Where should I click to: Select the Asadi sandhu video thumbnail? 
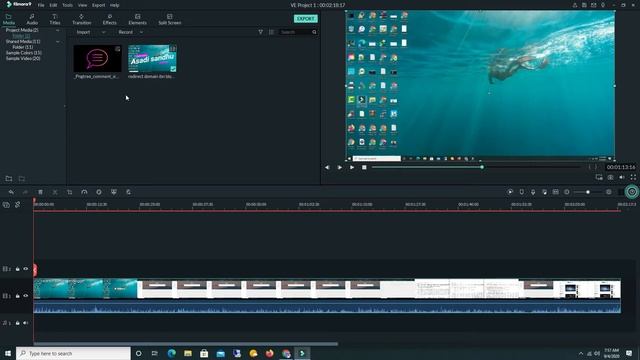pyautogui.click(x=152, y=58)
